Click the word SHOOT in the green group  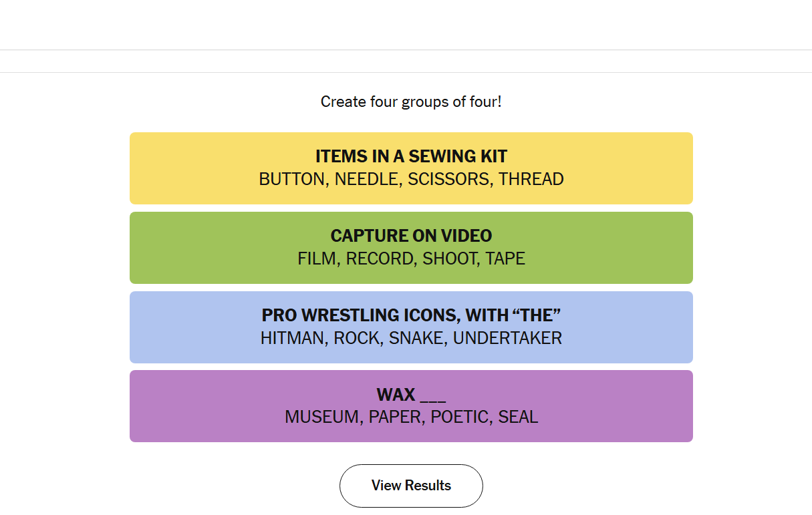pos(450,259)
